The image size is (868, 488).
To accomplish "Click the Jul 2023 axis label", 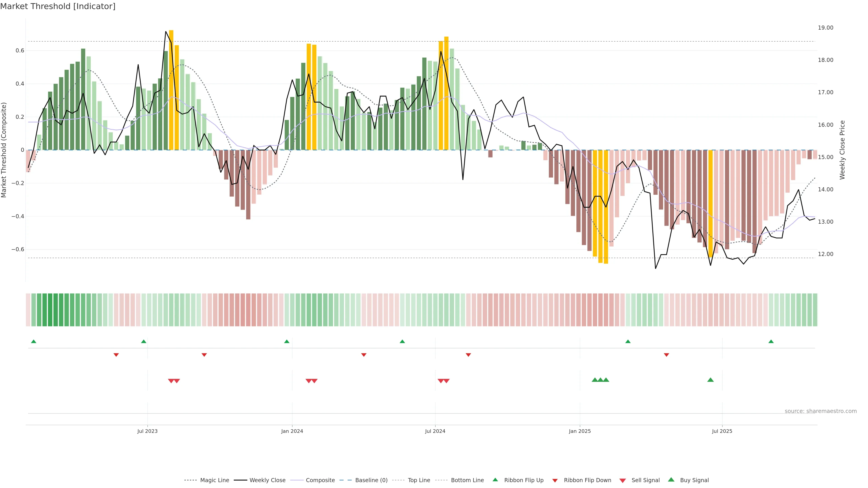I will click(x=147, y=431).
